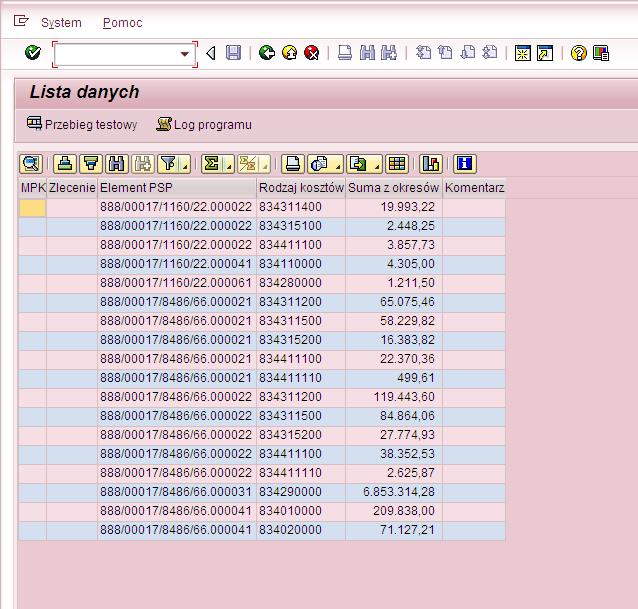Click the Find binoculars icon in system toolbar
The height and width of the screenshot is (609, 638).
click(x=367, y=53)
